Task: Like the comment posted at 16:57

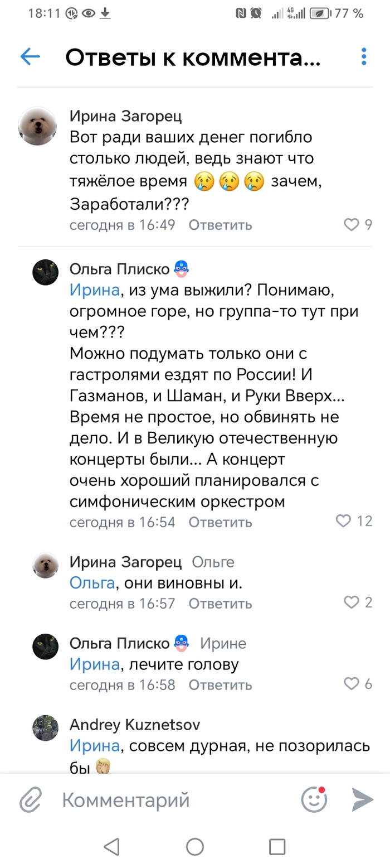Action: [x=352, y=603]
